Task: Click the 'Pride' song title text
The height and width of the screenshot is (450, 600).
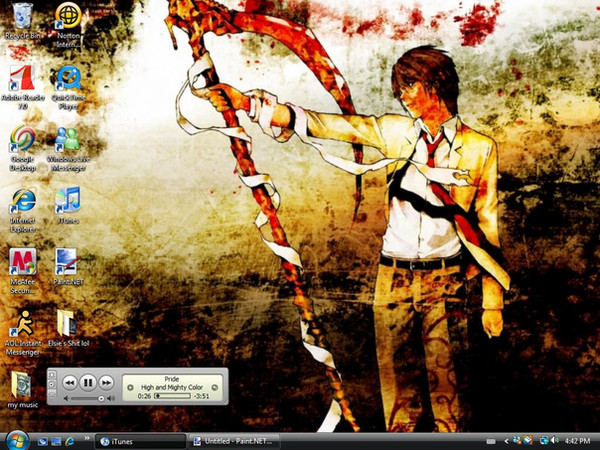Action: tap(172, 379)
